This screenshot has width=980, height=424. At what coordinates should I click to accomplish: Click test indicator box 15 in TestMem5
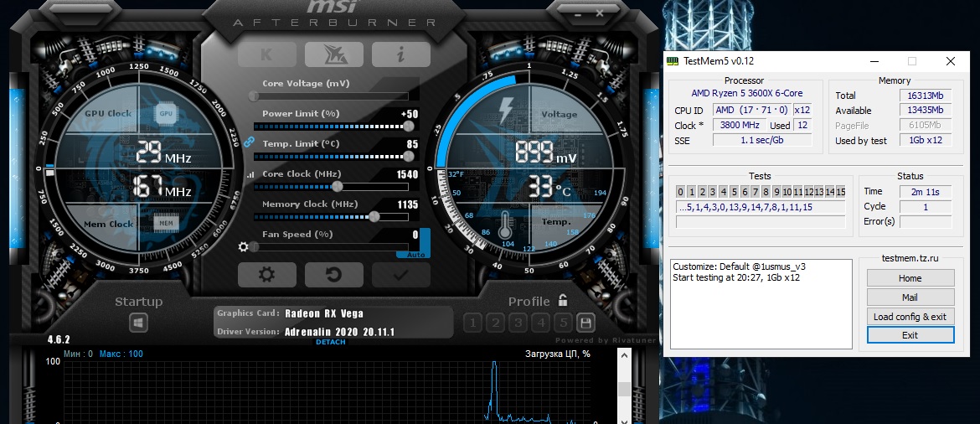[x=841, y=192]
